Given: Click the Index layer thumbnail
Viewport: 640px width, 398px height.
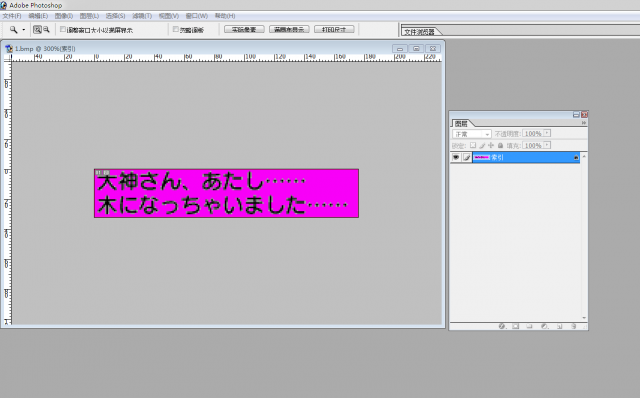Looking at the screenshot, I should [482, 158].
